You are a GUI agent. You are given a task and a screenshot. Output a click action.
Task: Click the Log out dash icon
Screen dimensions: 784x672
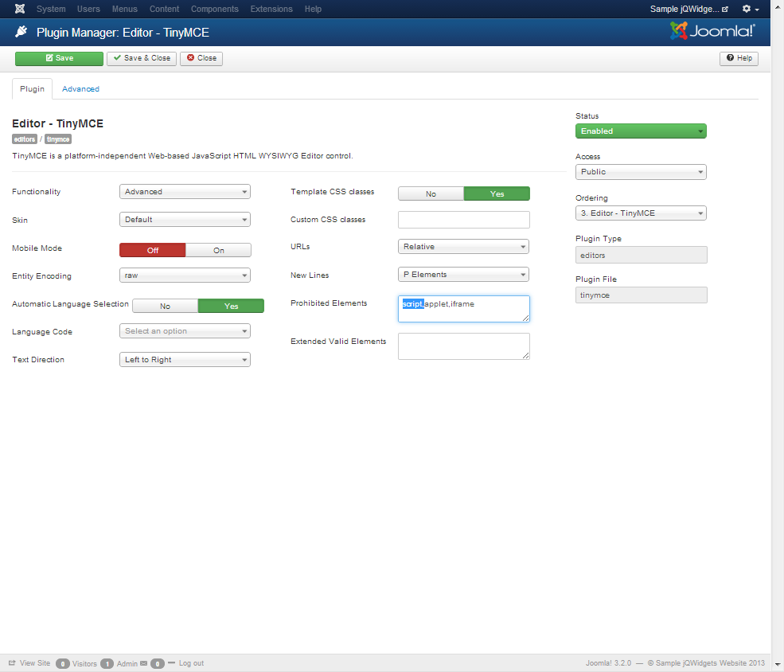click(171, 663)
